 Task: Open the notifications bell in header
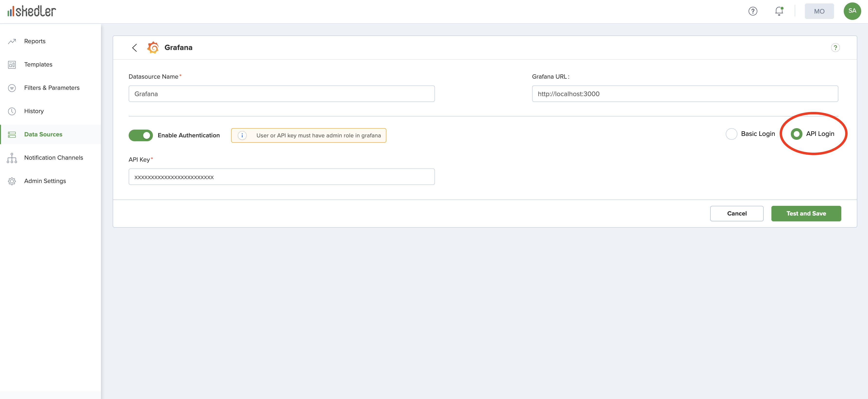[x=779, y=11]
